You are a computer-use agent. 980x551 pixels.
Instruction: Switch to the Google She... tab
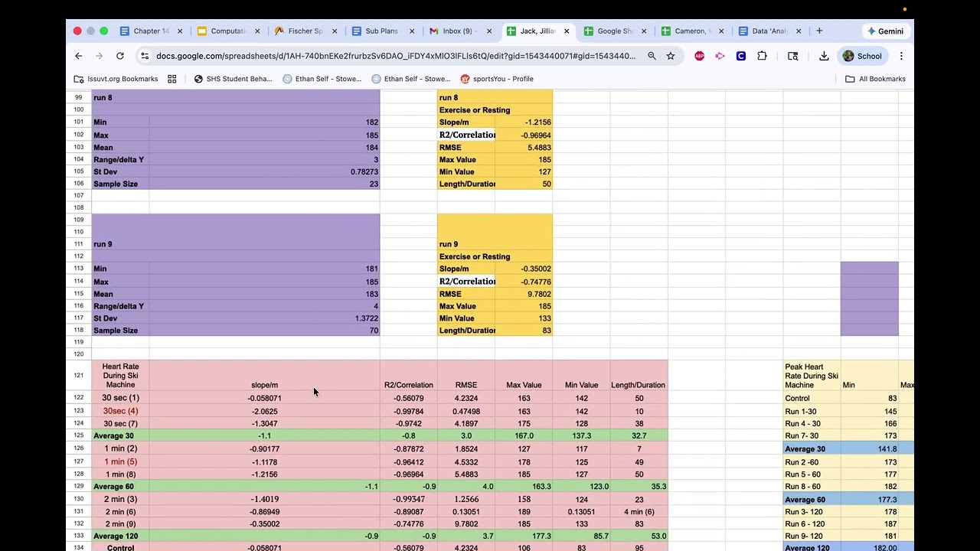[613, 31]
